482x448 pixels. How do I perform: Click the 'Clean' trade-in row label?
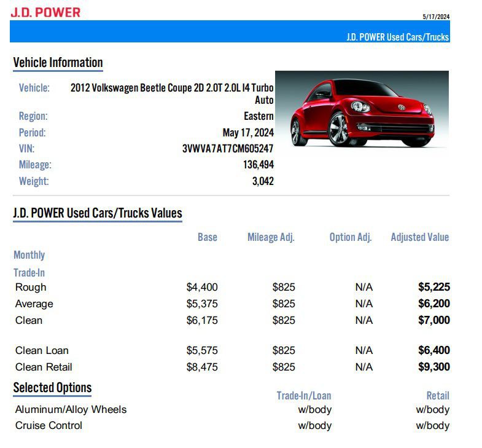pos(29,320)
